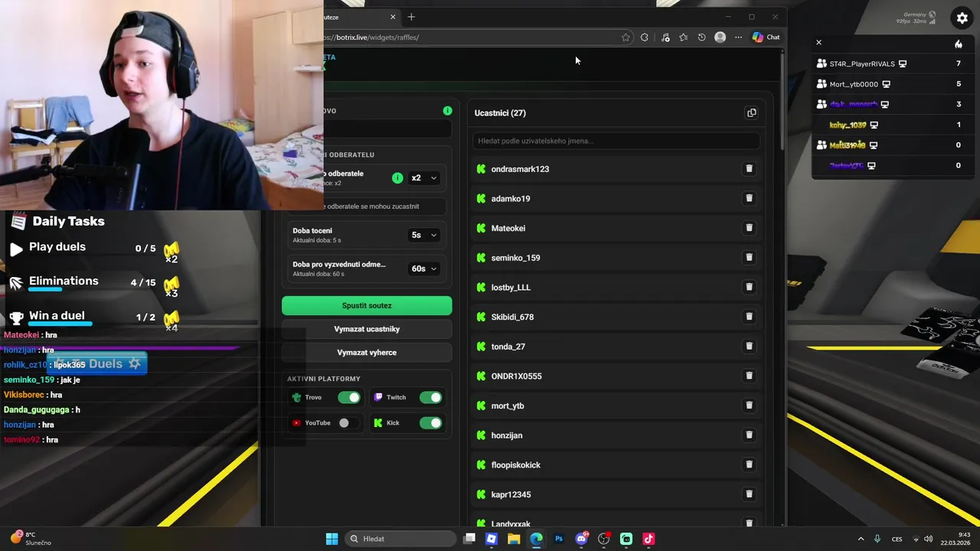Open the browser extensions puzzle icon
Viewport: 980px width, 551px height.
(645, 37)
